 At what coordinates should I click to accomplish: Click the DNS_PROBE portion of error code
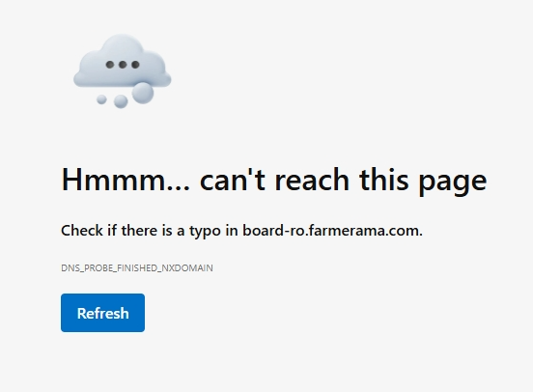(87, 267)
